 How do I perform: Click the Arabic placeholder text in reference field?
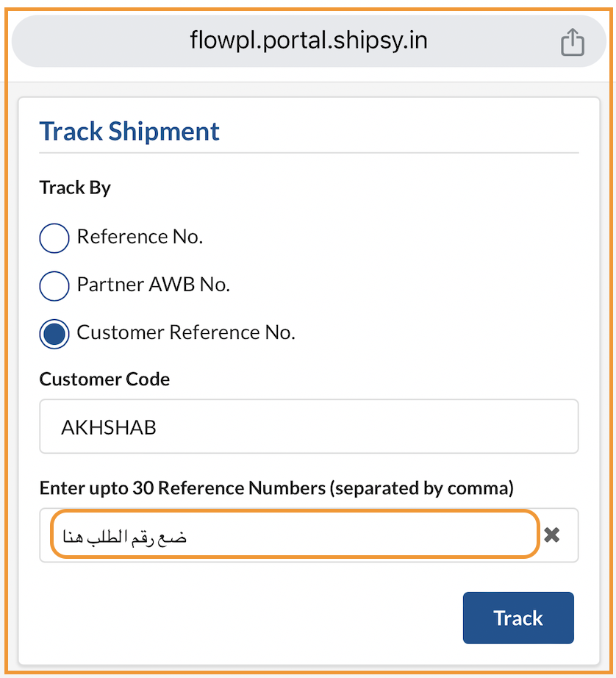click(x=125, y=537)
